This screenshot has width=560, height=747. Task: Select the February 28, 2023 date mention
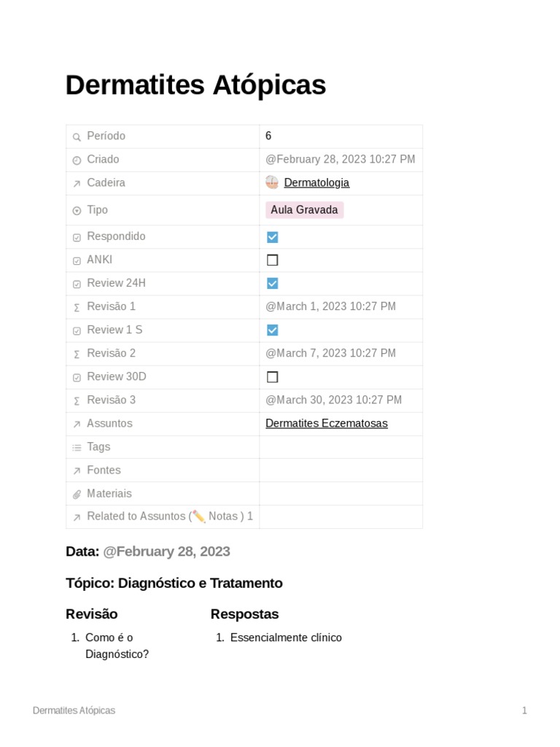tap(166, 551)
